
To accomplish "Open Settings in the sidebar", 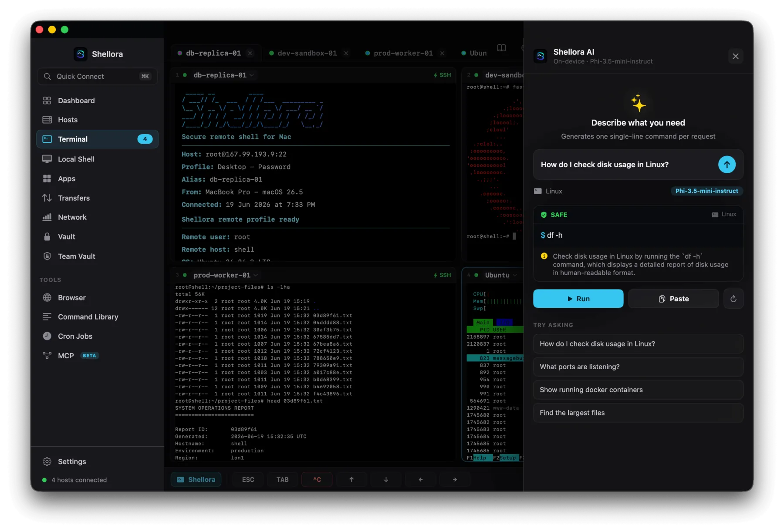I will pos(97,461).
